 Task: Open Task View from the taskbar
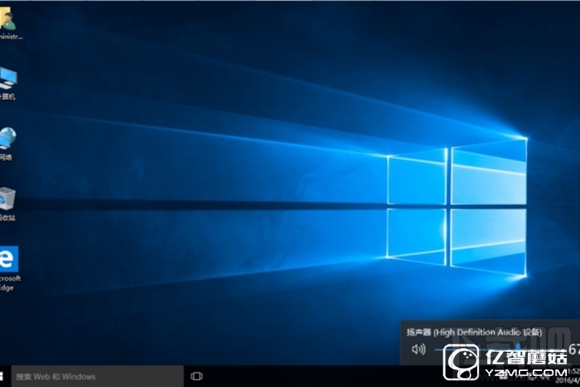pos(196,376)
